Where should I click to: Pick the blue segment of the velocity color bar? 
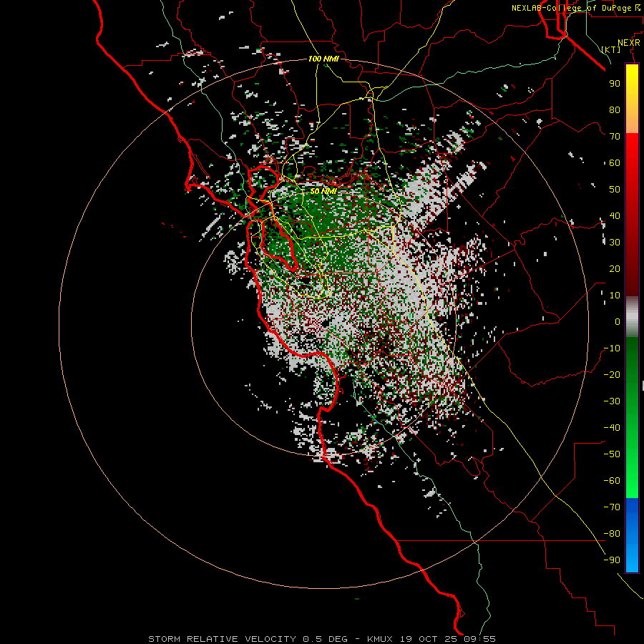632,535
